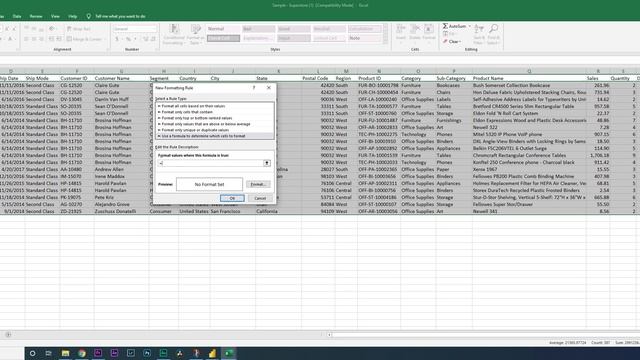
Task: Select 'Format all cells based on their values'
Action: pyautogui.click(x=215, y=106)
